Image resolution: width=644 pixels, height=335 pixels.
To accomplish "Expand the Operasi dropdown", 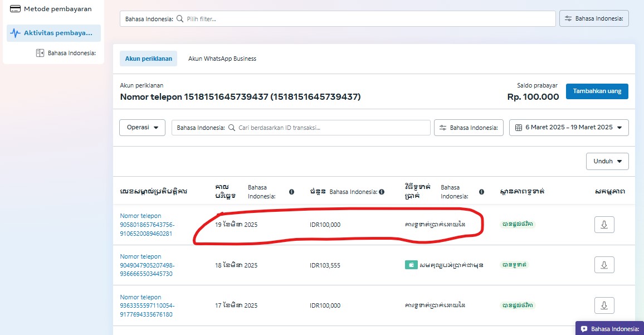I will [x=142, y=128].
